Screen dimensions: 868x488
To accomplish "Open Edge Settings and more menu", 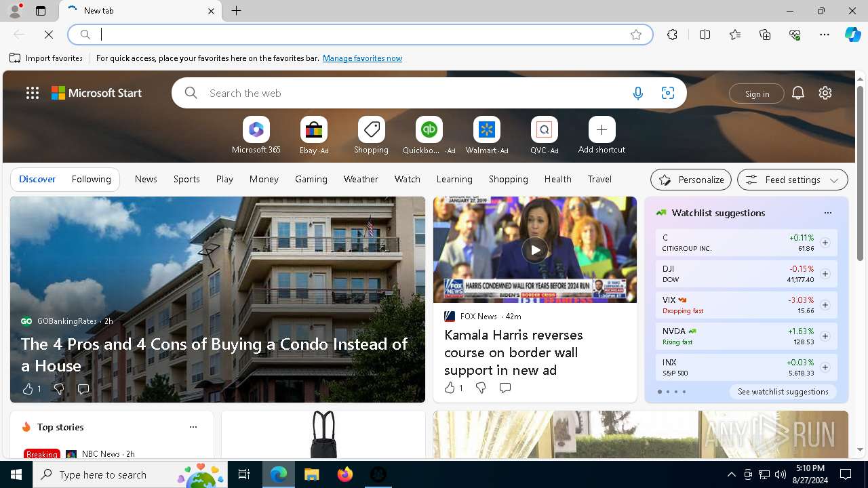I will [825, 35].
